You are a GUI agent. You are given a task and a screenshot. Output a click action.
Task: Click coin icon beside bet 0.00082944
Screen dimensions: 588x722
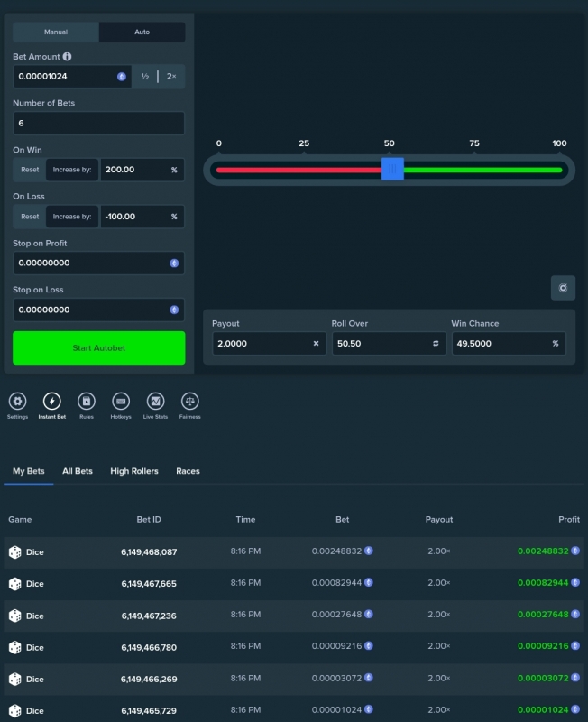point(369,582)
